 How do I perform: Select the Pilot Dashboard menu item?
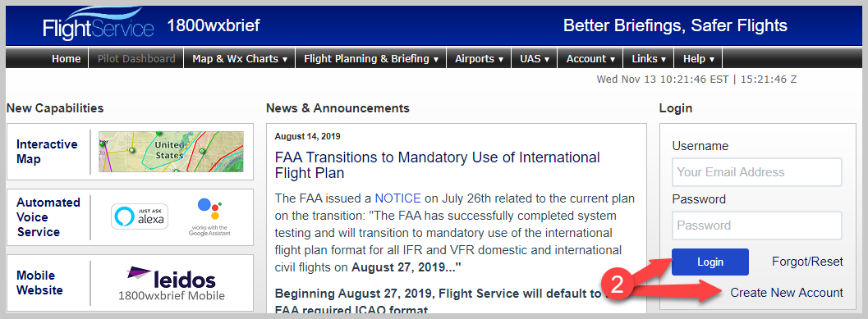(x=136, y=58)
